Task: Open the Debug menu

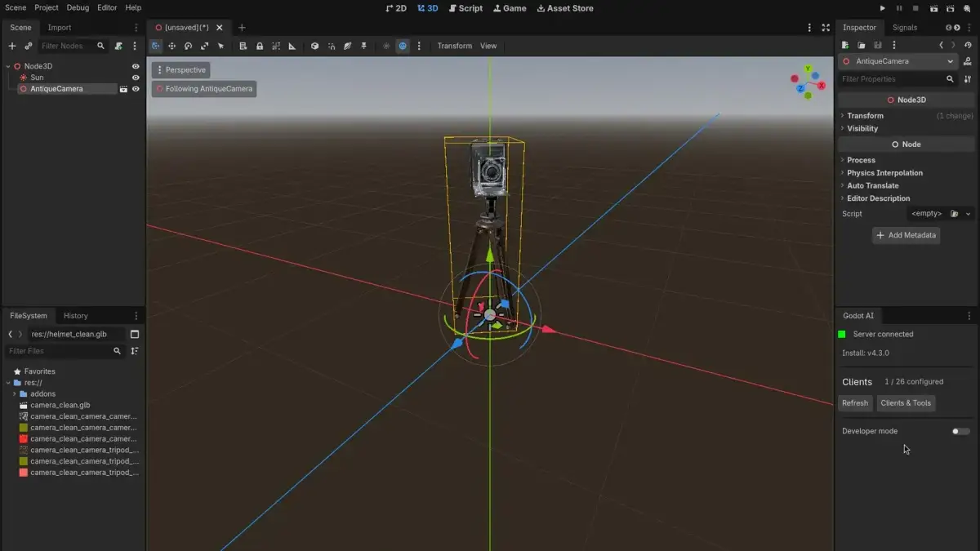Action: [x=78, y=7]
